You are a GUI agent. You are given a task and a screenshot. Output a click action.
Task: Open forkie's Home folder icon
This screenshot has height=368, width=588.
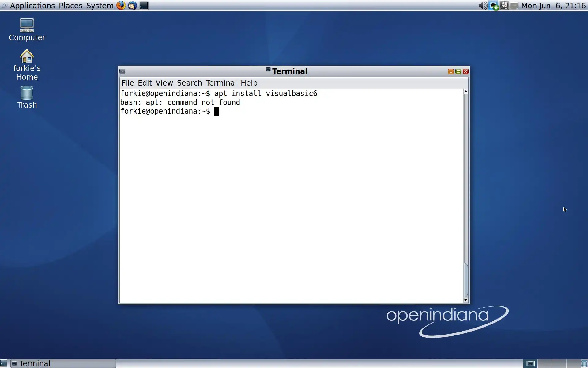click(x=27, y=56)
